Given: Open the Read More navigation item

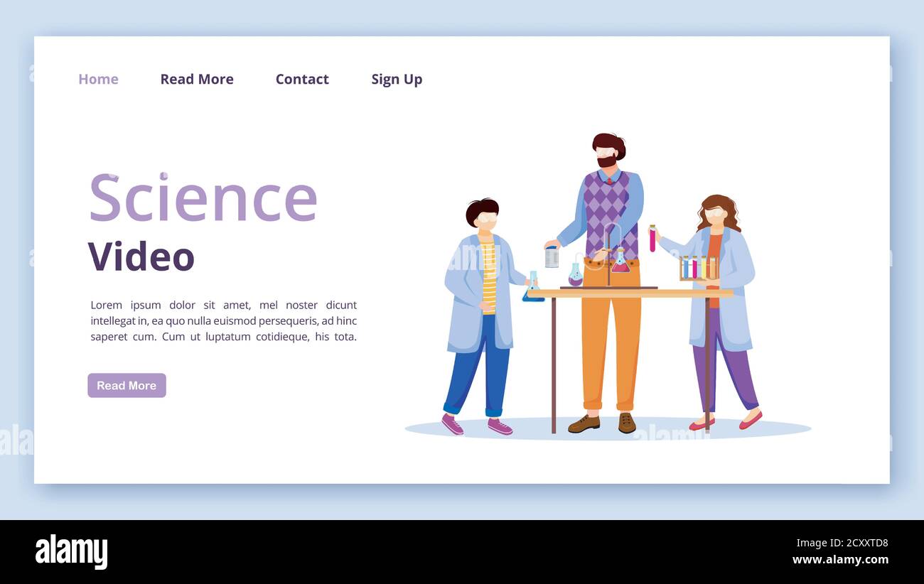Looking at the screenshot, I should (x=197, y=79).
